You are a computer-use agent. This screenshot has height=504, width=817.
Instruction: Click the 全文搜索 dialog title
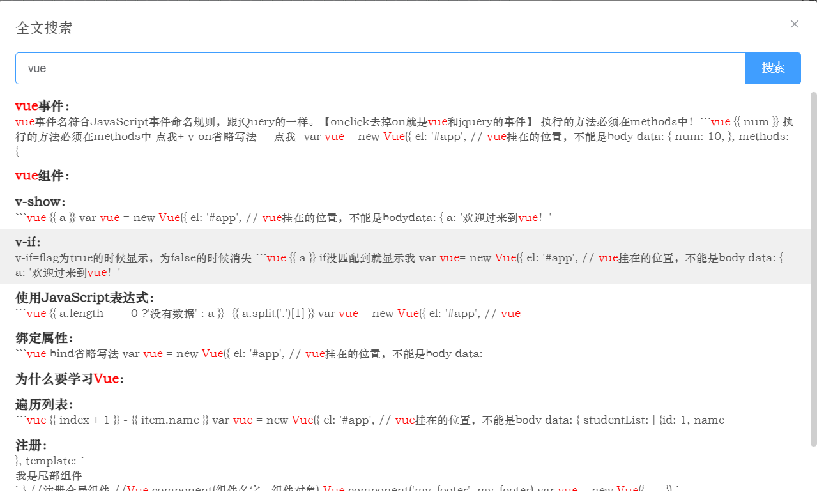point(43,28)
